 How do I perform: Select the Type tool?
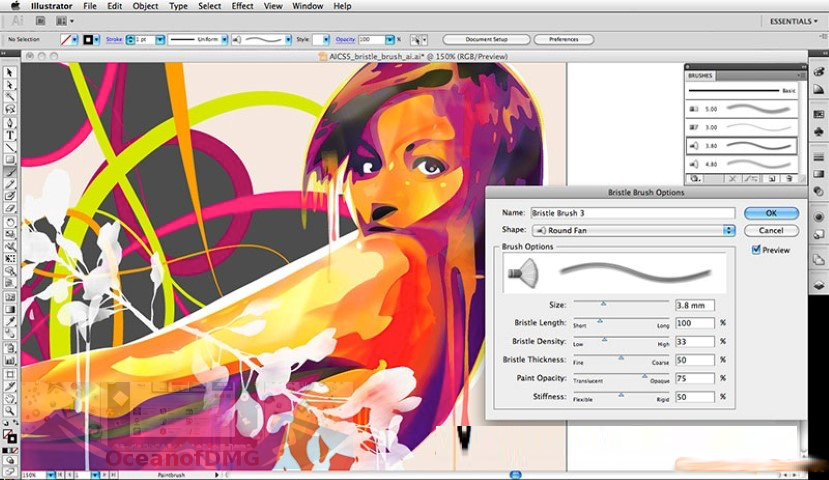[x=10, y=135]
